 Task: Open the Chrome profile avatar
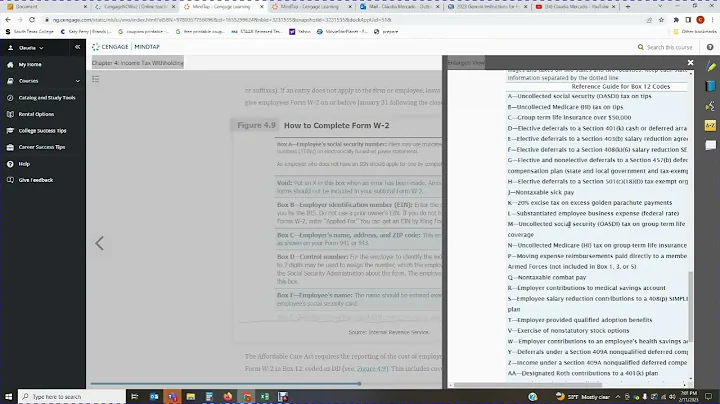700,20
